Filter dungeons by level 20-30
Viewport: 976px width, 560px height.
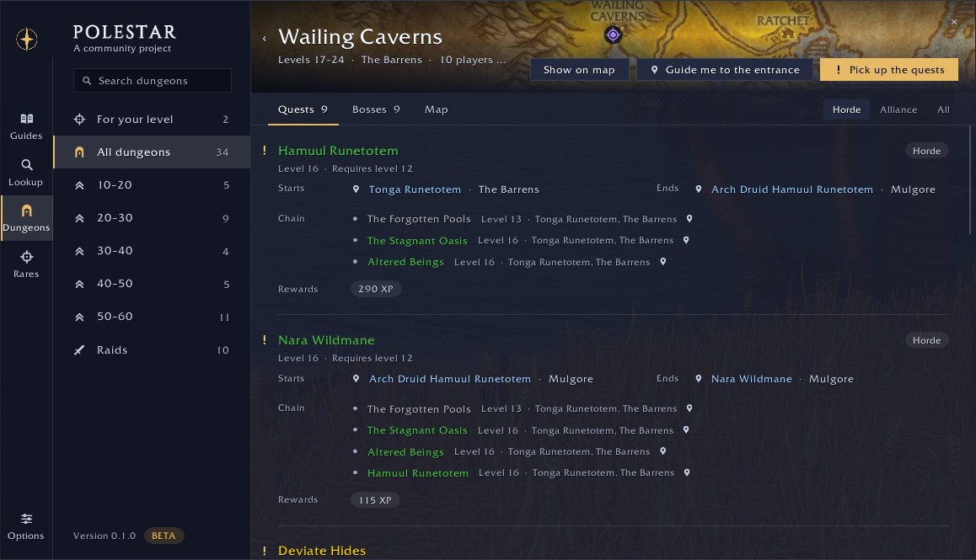tap(152, 218)
